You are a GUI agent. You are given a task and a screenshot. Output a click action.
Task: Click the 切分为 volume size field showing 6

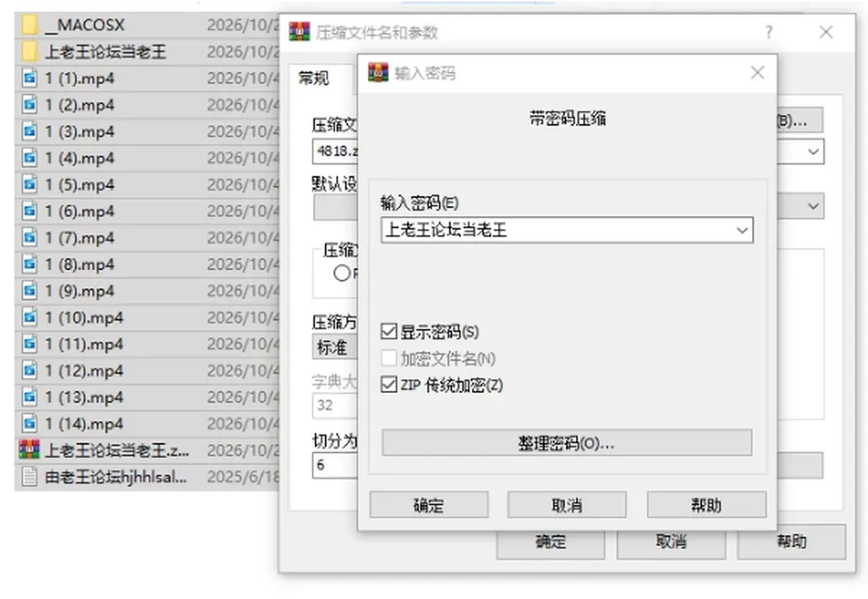click(x=335, y=465)
